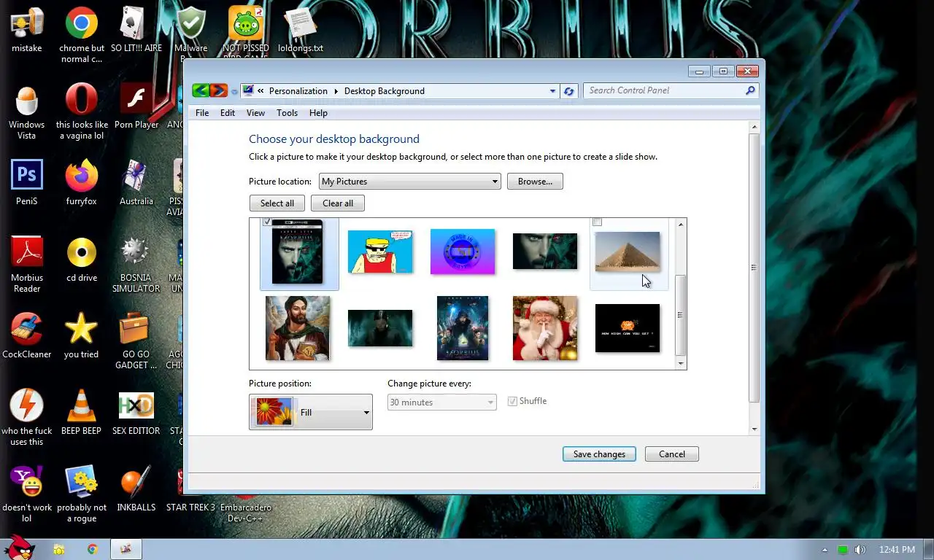The width and height of the screenshot is (934, 560).
Task: Open File Explorer from the taskbar
Action: (58, 549)
